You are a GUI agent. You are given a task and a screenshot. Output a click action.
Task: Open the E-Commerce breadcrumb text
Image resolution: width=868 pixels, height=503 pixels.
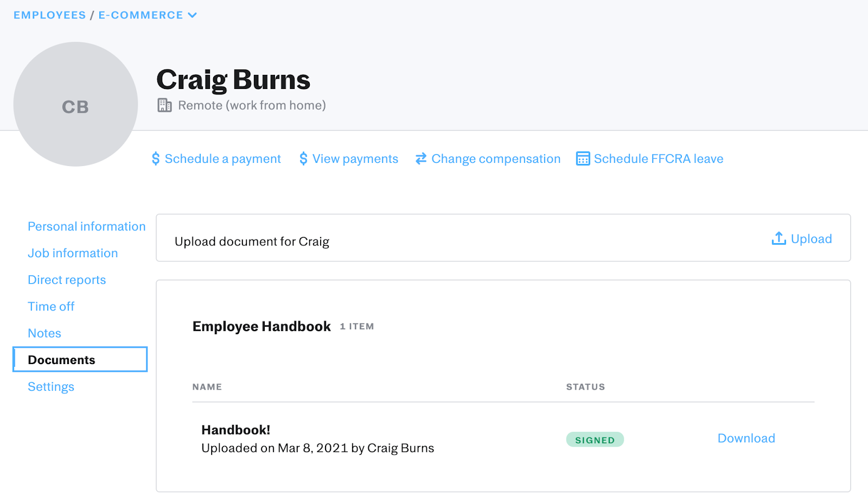[141, 15]
